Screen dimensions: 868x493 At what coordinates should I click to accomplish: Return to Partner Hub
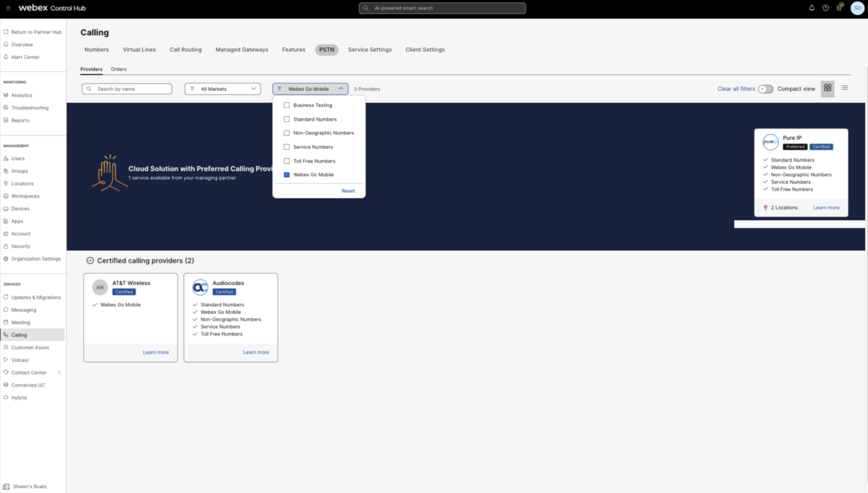point(33,32)
